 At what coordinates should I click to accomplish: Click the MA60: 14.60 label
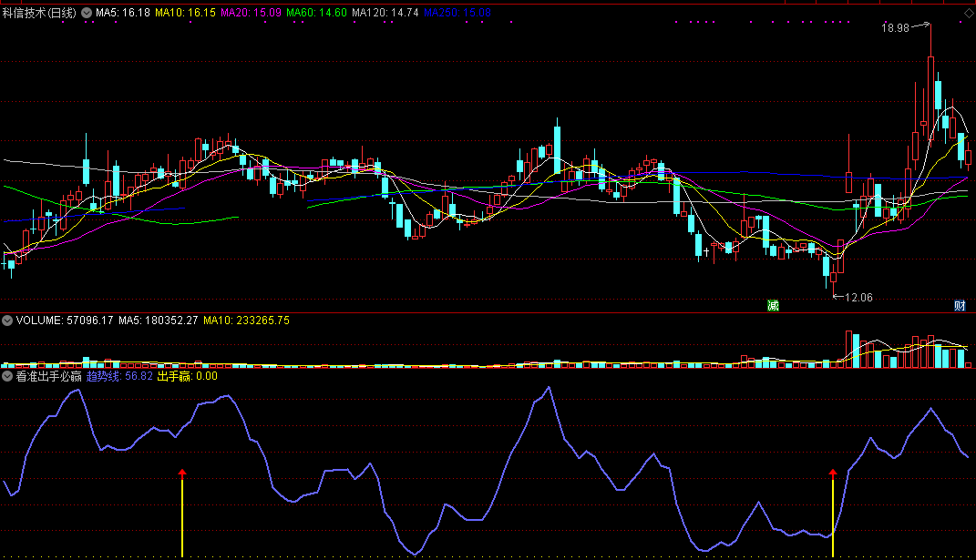(x=316, y=13)
